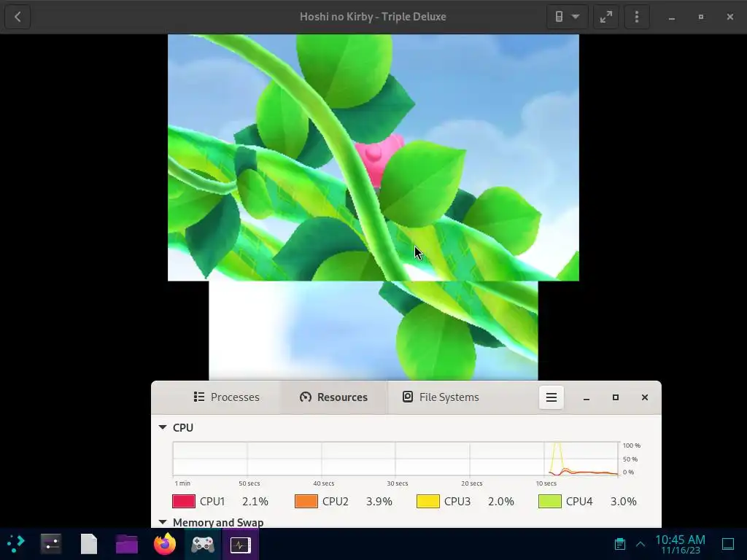Open the settings toggles app in taskbar
This screenshot has height=560, width=747.
pos(51,544)
